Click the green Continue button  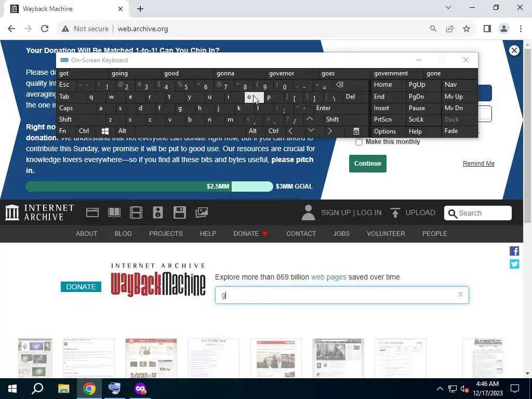[x=368, y=164]
